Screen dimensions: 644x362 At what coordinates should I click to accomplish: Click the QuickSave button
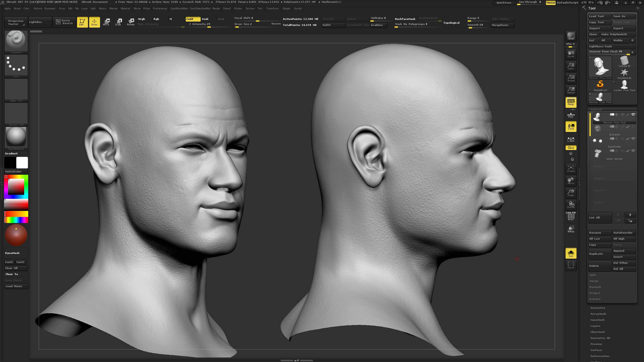pos(504,3)
